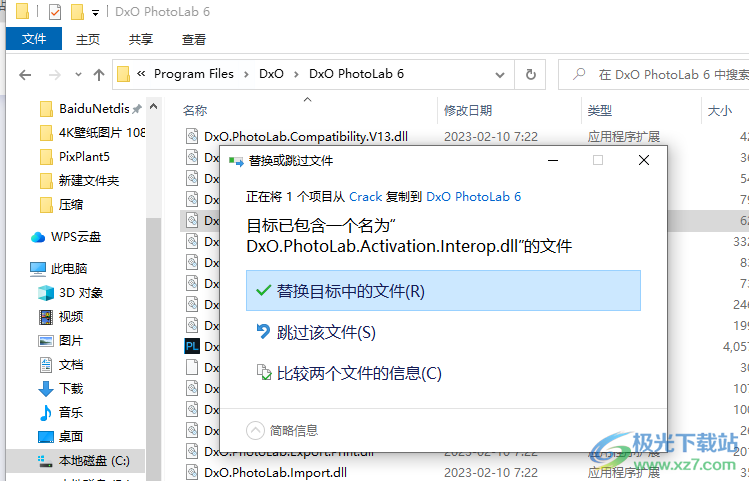Expand hidden path chevron in address bar

pyautogui.click(x=141, y=74)
